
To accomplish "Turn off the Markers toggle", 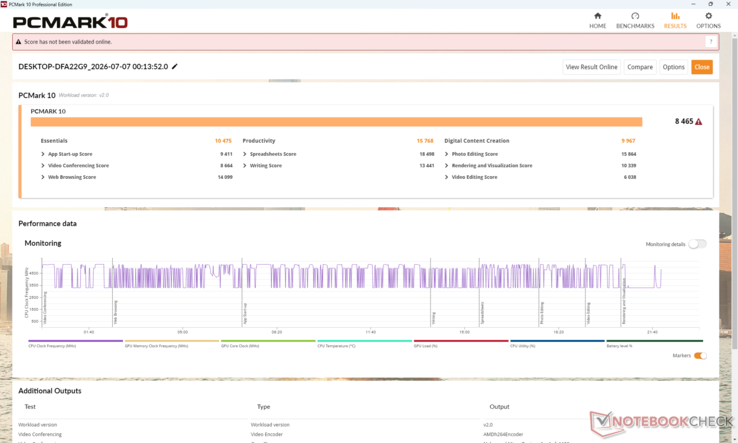I will [x=700, y=355].
